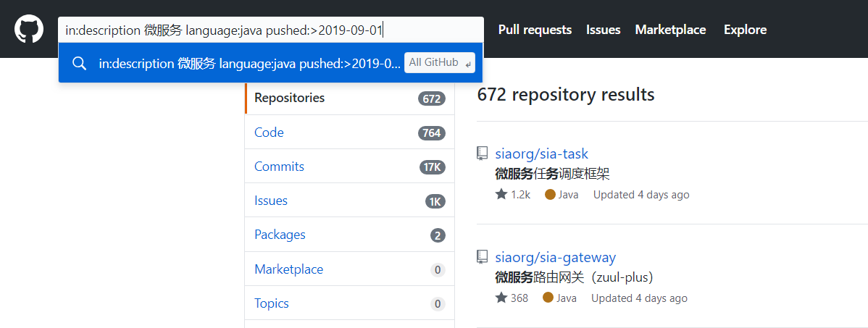Switch to Issues results in sidebar

[350, 201]
